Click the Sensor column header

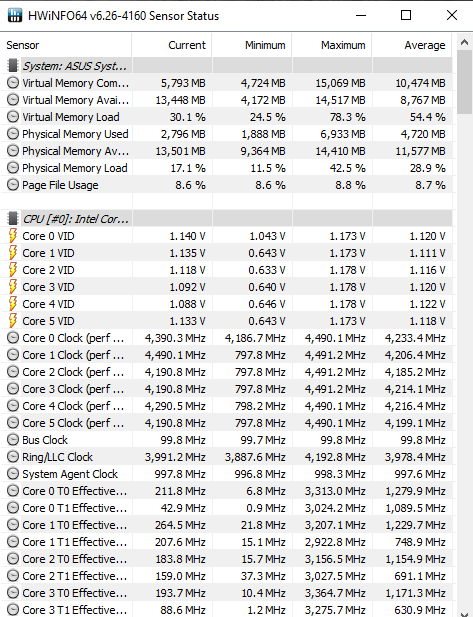66,45
